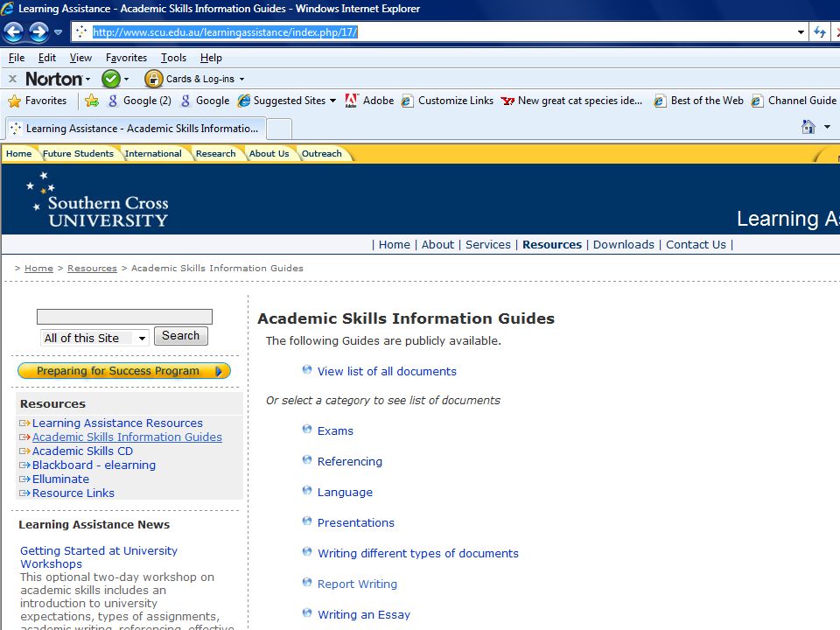
Task: Click the Favorites star button
Action: (38, 101)
